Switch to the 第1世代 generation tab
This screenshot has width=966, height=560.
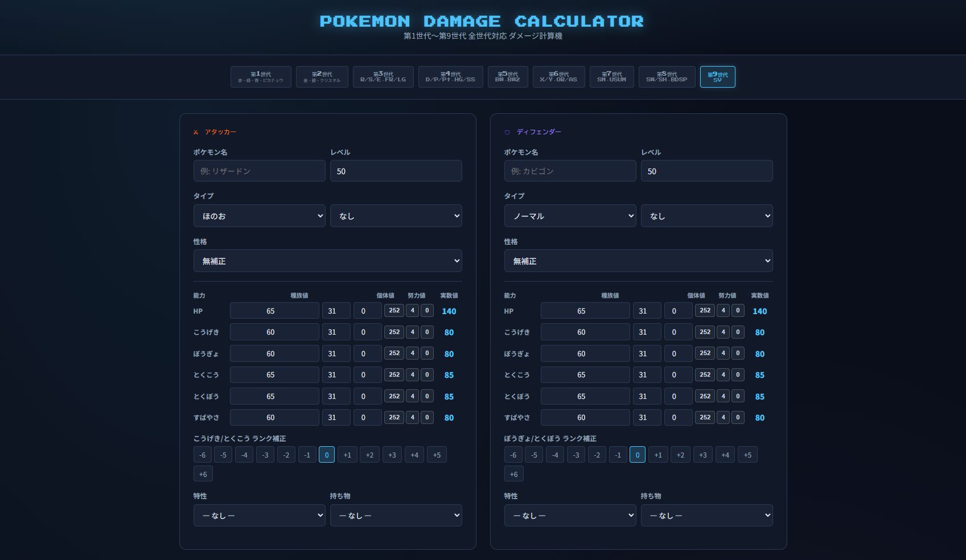(261, 77)
